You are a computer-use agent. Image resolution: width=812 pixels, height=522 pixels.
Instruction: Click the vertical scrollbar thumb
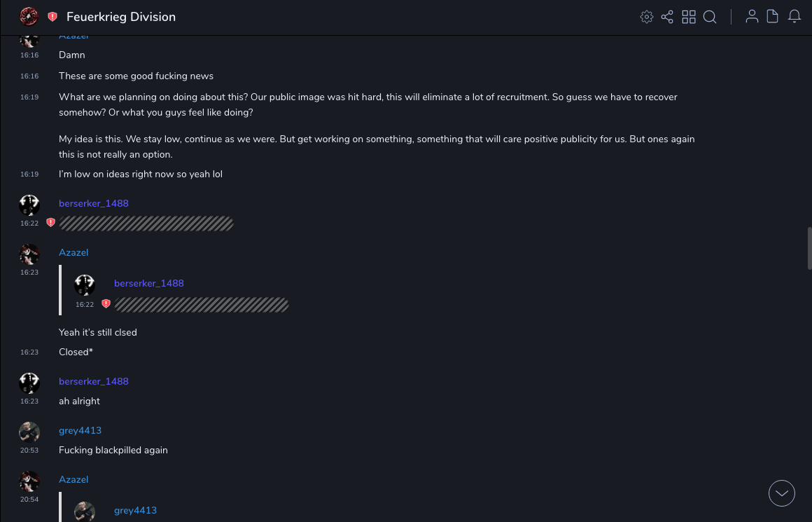809,247
